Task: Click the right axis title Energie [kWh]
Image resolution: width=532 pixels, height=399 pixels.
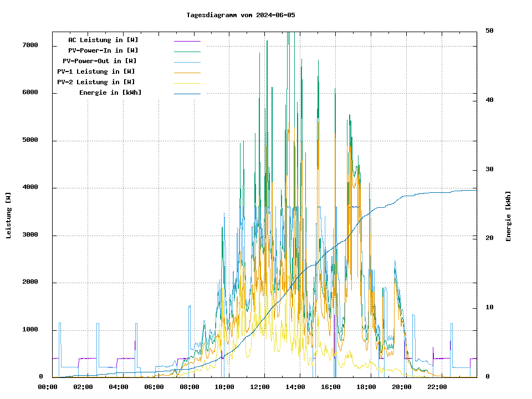Action: coord(508,216)
